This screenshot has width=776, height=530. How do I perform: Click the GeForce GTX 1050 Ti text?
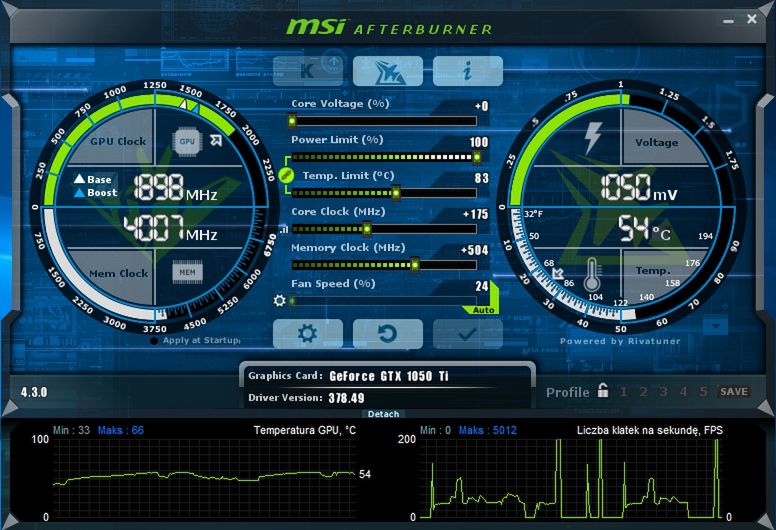pos(389,377)
